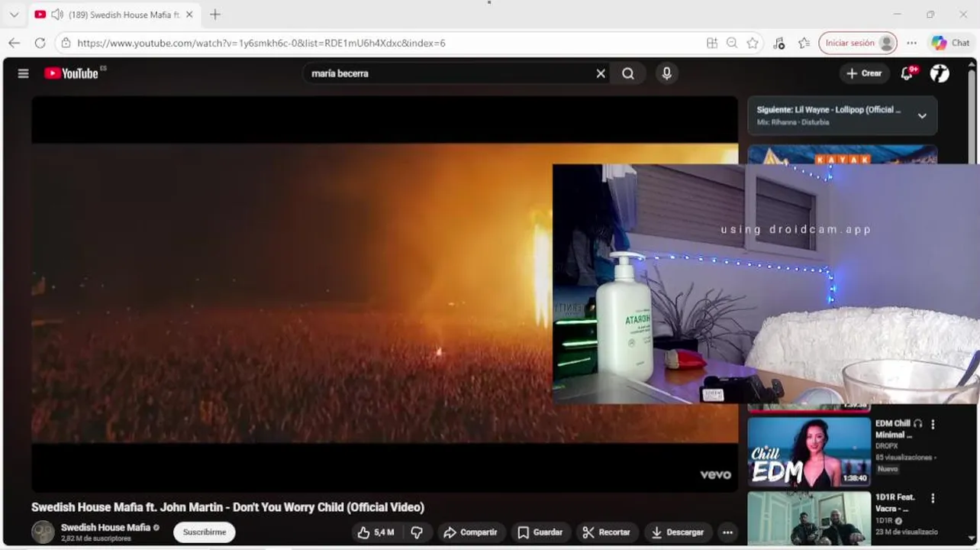This screenshot has width=980, height=550.
Task: Open the Edge apps grid icon
Action: point(712,43)
